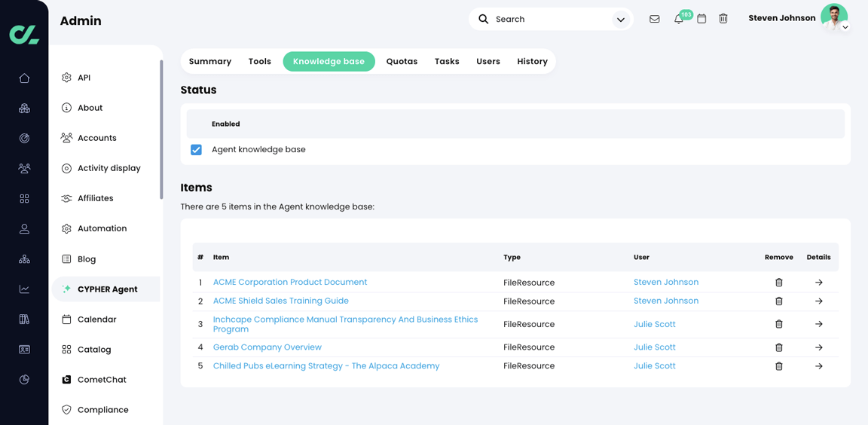View details of Chilled Pubs eLearning Strategy
Viewport: 868px width, 425px height.
click(x=819, y=365)
